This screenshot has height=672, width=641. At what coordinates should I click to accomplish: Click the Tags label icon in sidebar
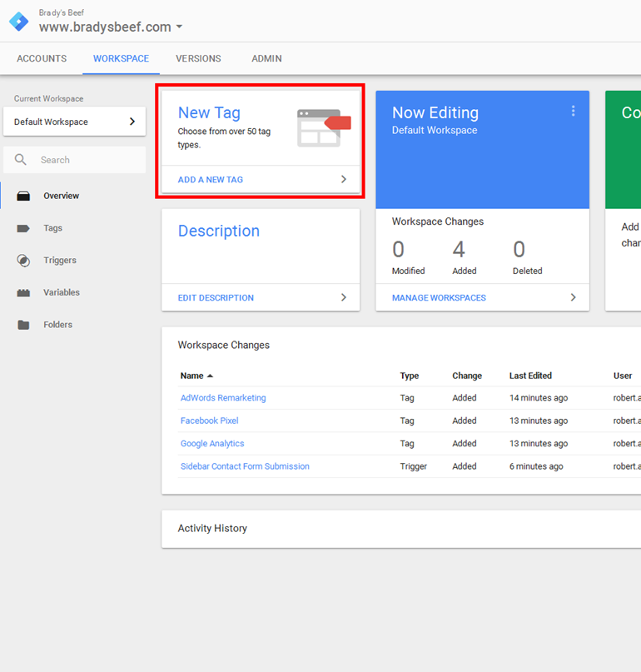(x=23, y=228)
